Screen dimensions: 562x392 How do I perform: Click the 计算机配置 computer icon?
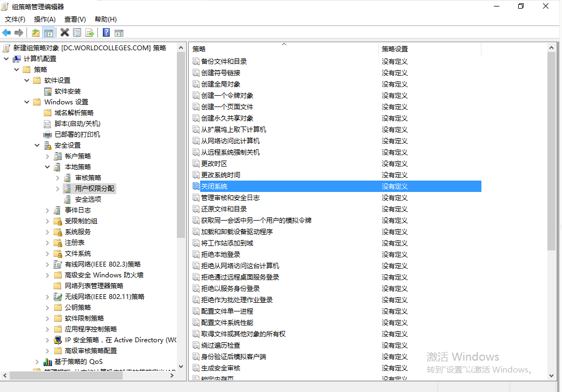point(17,59)
